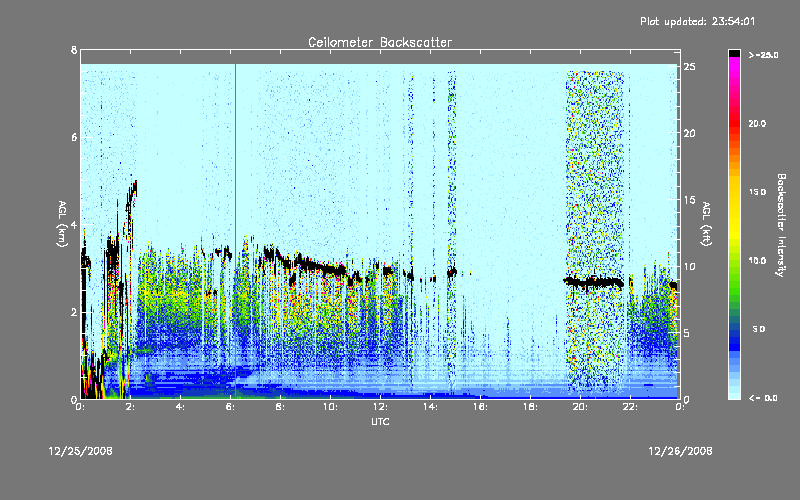Click the black cloud-base band between 20 and 22 UTC
Image resolution: width=800 pixels, height=500 pixels.
593,282
